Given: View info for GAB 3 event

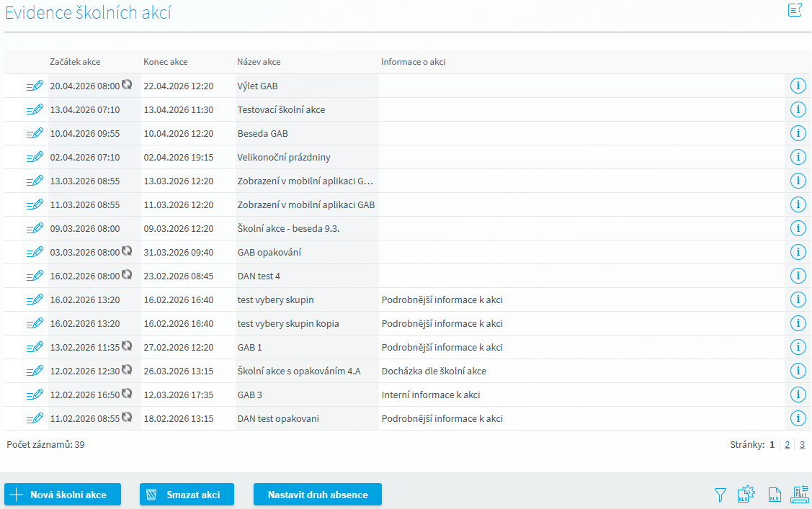Looking at the screenshot, I should [x=798, y=395].
